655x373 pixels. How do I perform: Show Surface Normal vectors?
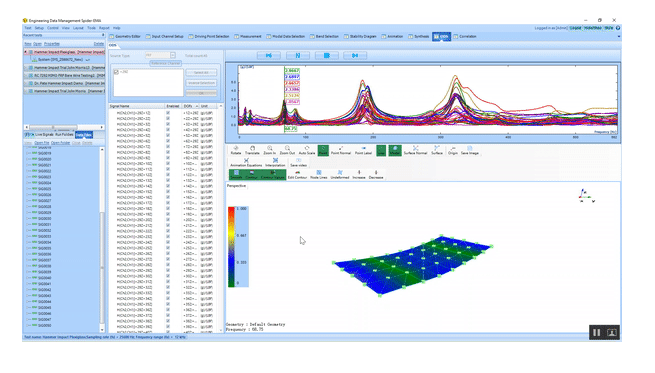[415, 150]
